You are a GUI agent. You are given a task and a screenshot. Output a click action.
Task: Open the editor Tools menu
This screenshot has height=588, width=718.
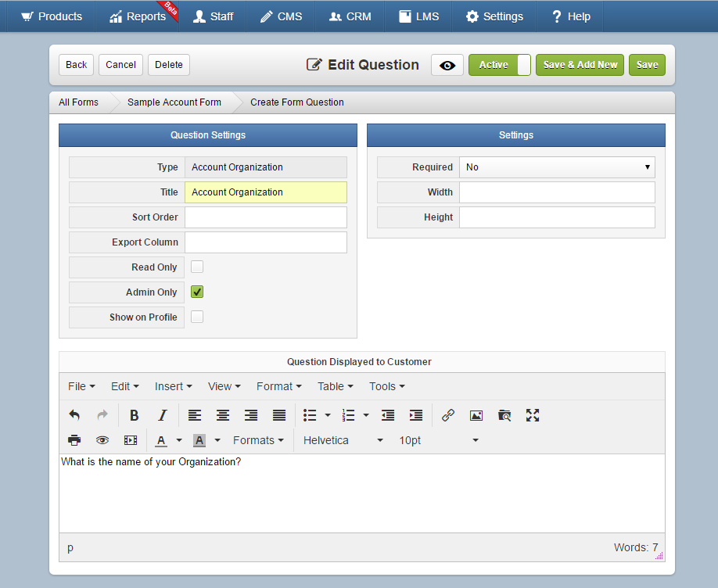pos(387,386)
